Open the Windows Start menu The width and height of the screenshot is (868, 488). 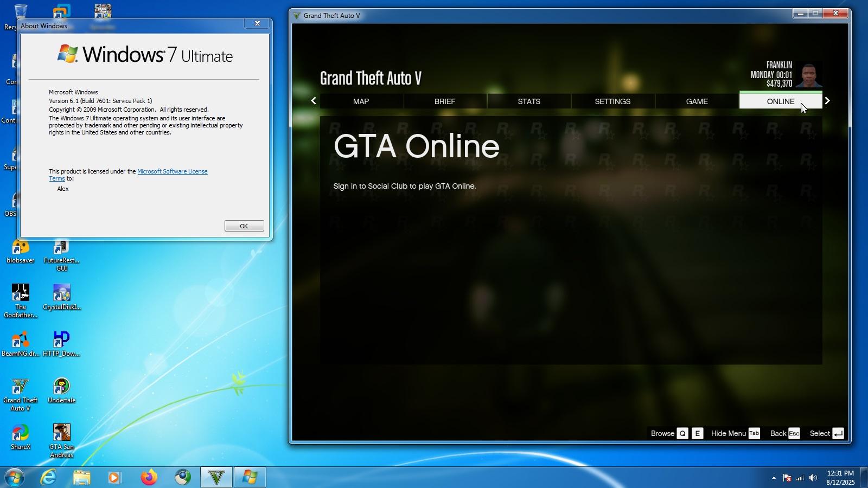(x=15, y=477)
